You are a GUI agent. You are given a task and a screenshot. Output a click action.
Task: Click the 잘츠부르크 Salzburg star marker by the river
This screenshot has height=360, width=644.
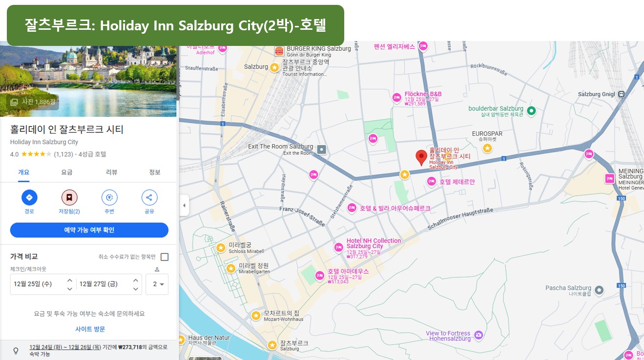click(272, 345)
